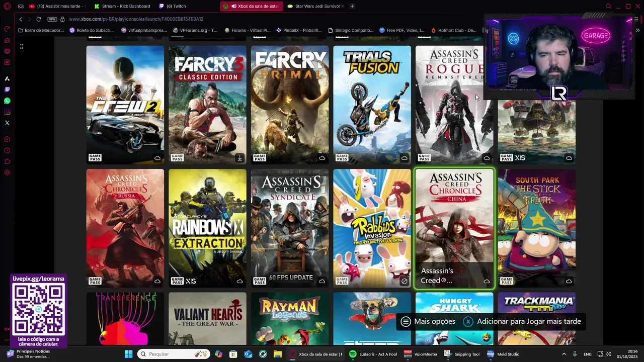The height and width of the screenshot is (362, 644).
Task: Open the PinballX bookmark
Action: [299, 30]
